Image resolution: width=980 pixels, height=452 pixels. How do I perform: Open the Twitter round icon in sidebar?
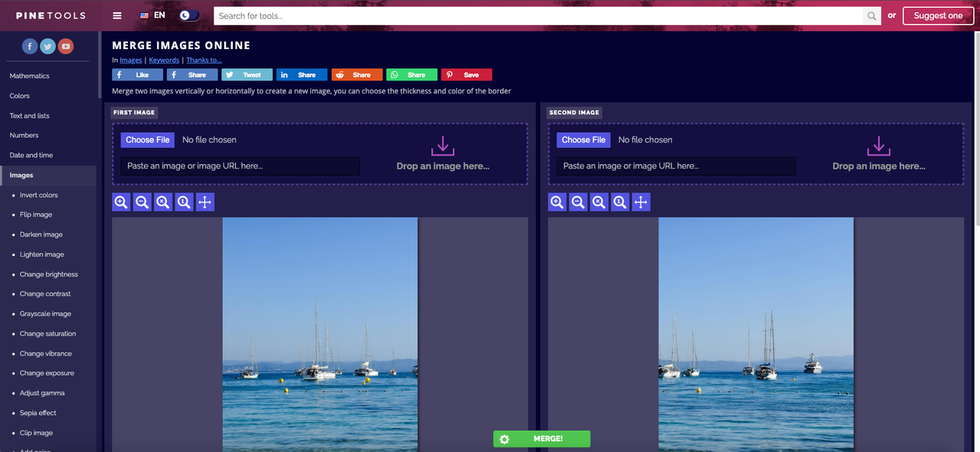tap(48, 47)
